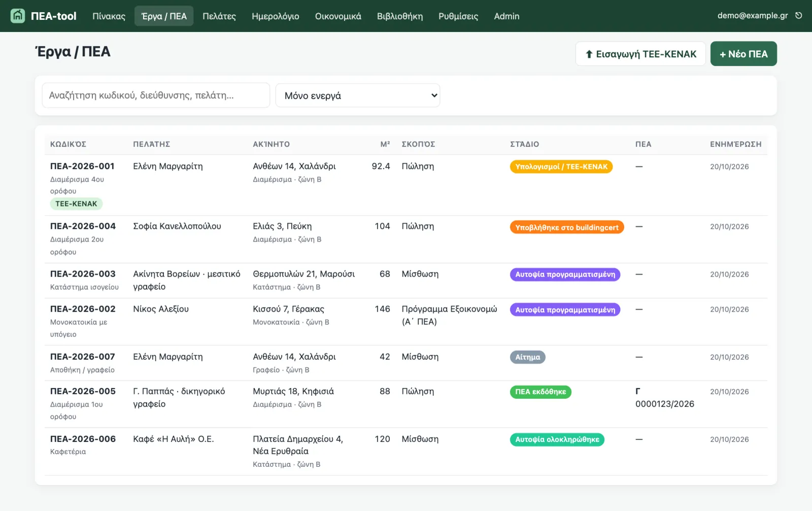The image size is (812, 511).
Task: Open project ΠΕΑ-2026-004
Action: [83, 226]
